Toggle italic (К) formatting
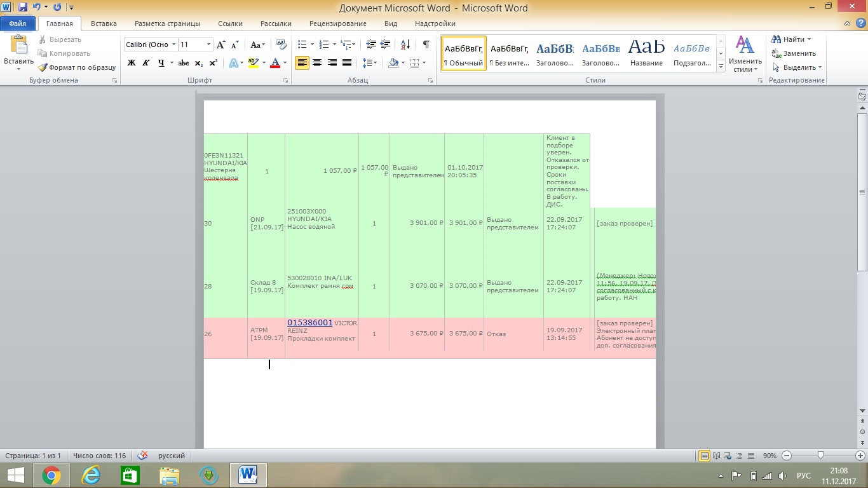This screenshot has height=488, width=868. coord(146,63)
